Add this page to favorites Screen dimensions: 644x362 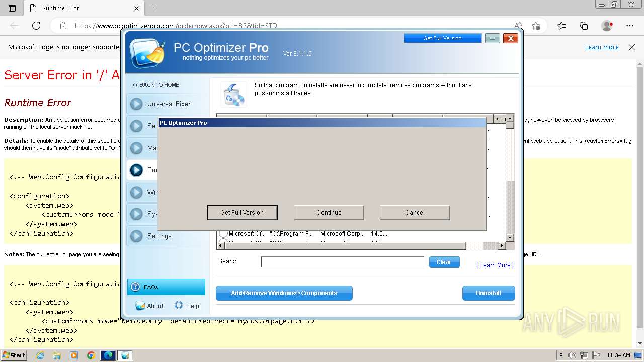[536, 26]
